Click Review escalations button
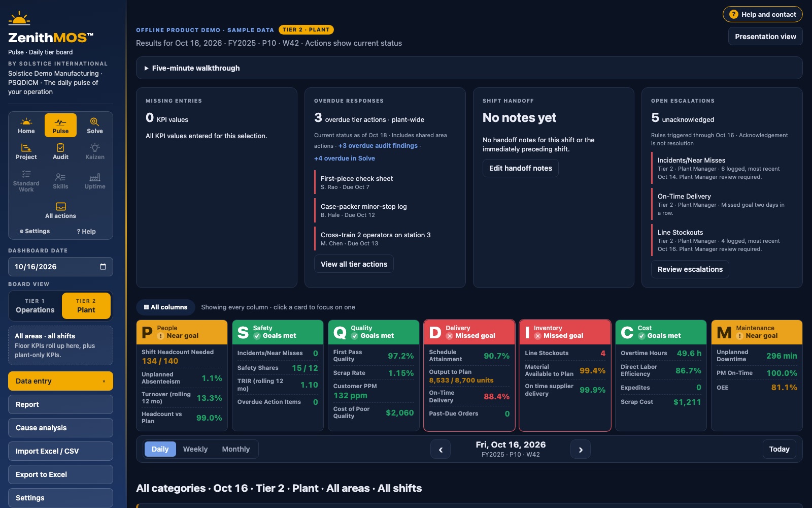812x508 pixels. click(690, 269)
